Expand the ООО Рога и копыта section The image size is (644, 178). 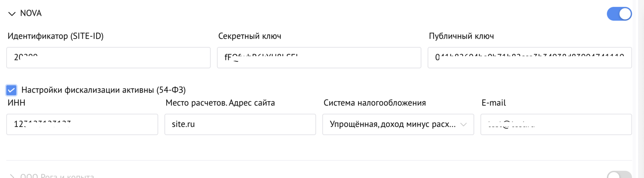pos(12,176)
